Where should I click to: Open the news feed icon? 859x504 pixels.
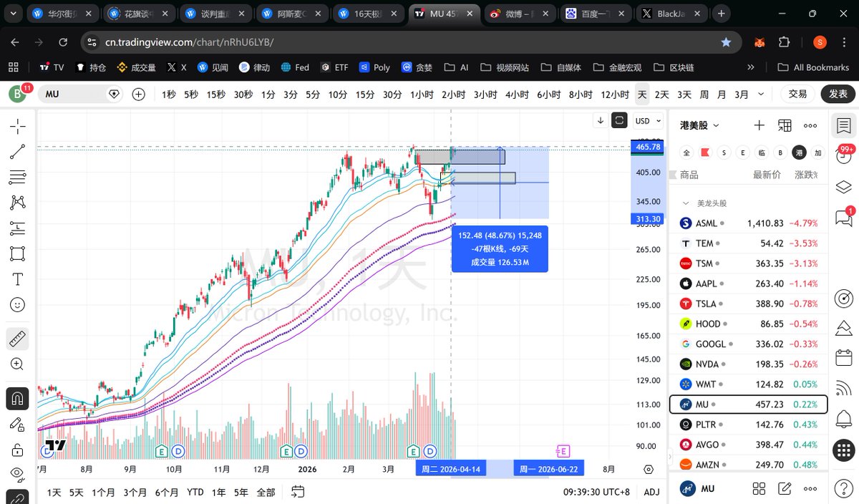point(844,388)
